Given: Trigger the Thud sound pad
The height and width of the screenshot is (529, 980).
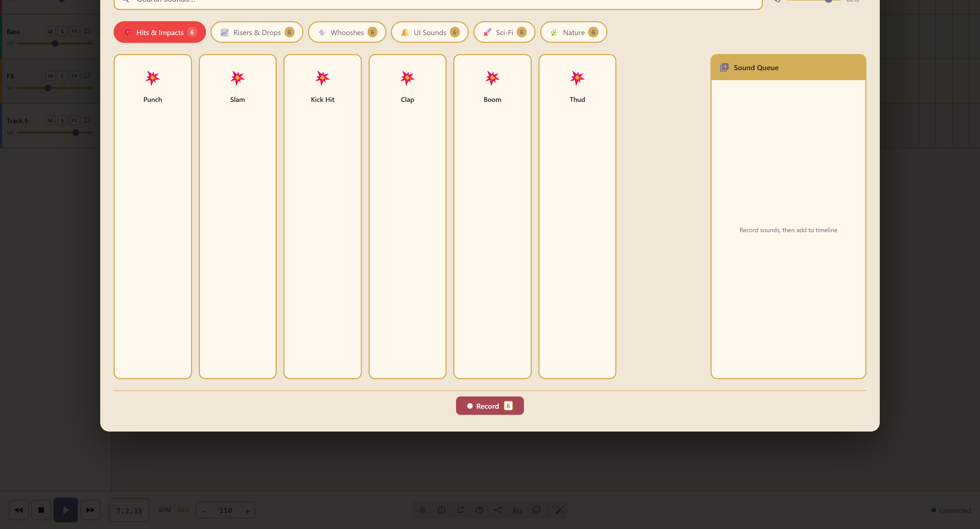Looking at the screenshot, I should 577,216.
